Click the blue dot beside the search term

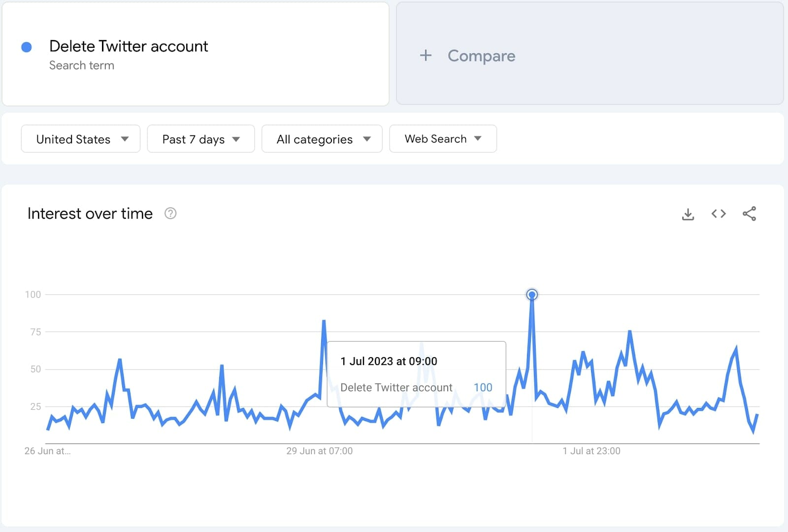coord(27,47)
